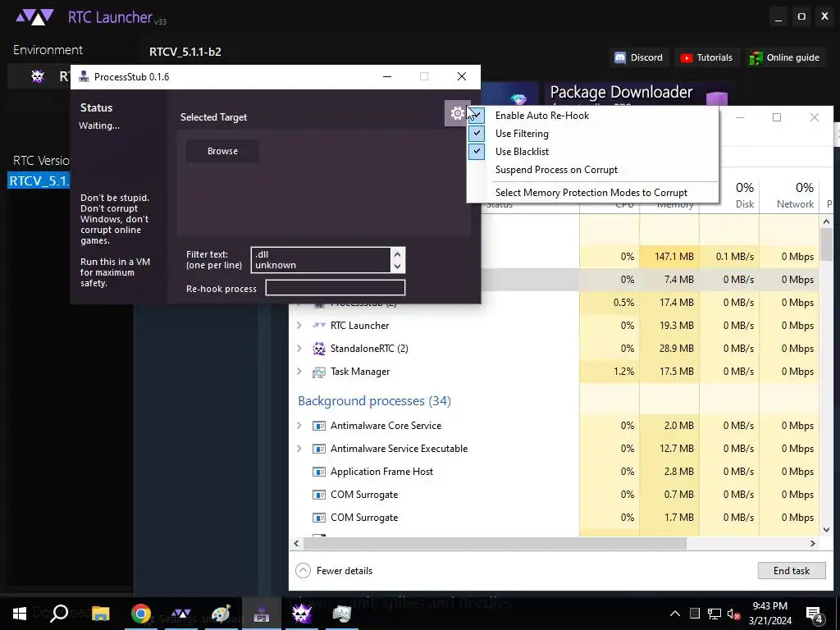Image resolution: width=840 pixels, height=630 pixels.
Task: Switch to StandaloneRTC taskbar icon
Action: (302, 614)
